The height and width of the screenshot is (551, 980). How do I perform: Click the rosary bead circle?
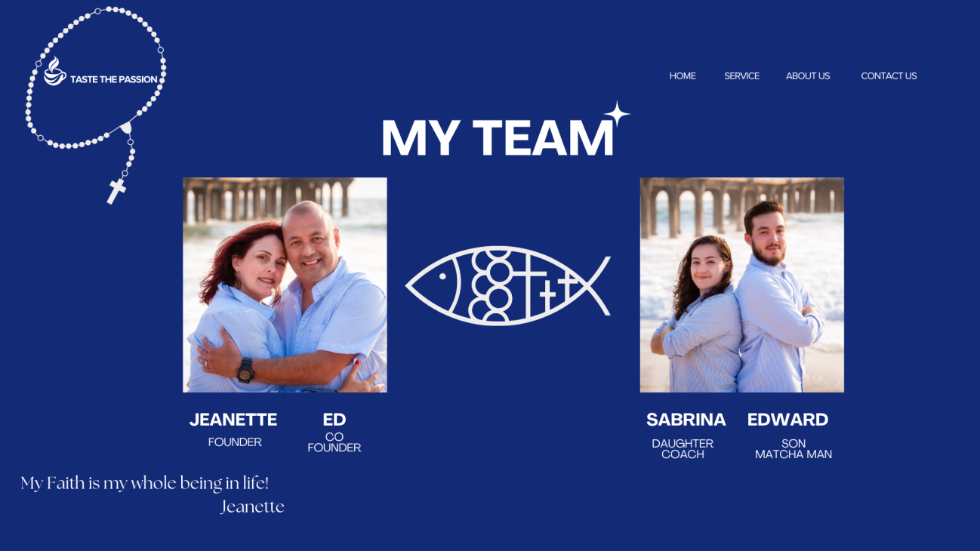pos(96,76)
